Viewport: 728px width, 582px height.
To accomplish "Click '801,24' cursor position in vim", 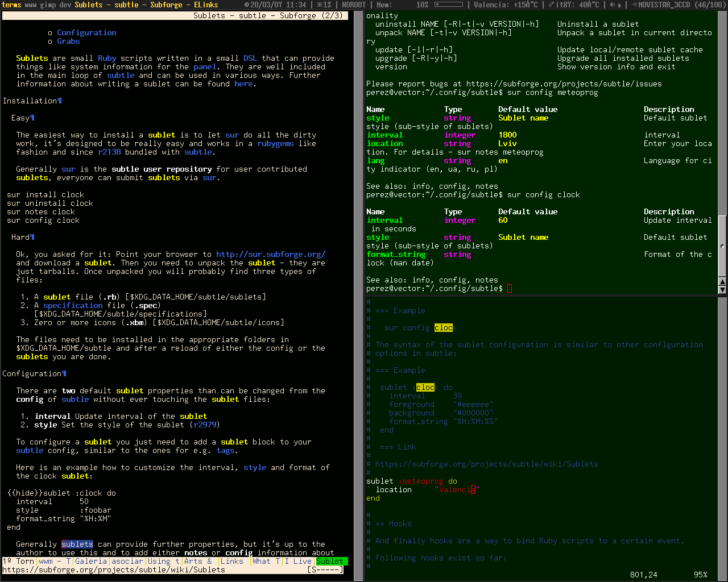I will point(644,575).
